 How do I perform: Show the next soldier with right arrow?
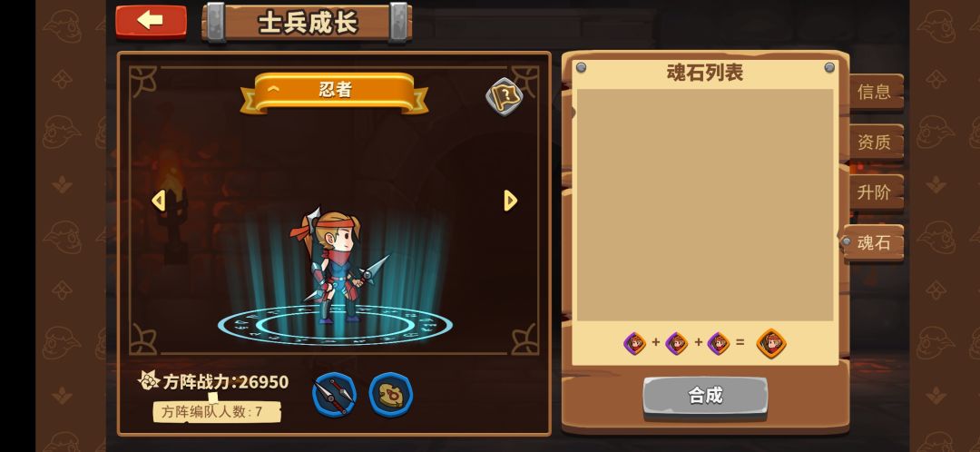tap(511, 201)
